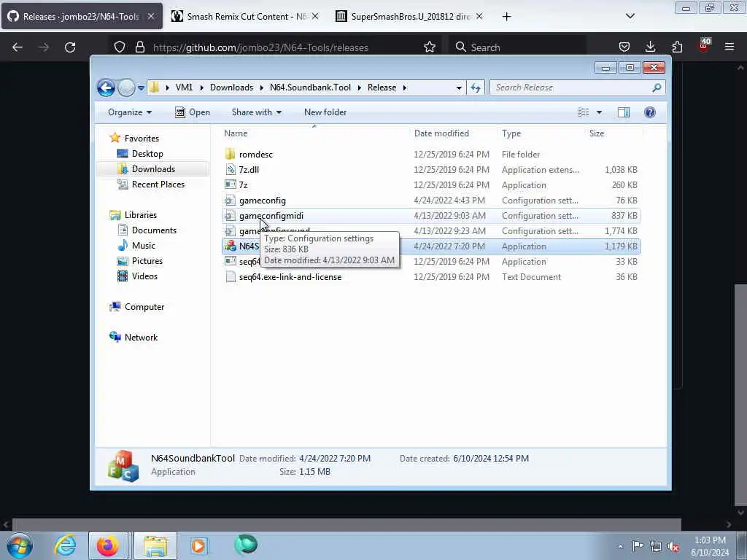Open Windows Media Player from taskbar
The image size is (747, 560).
[198, 545]
